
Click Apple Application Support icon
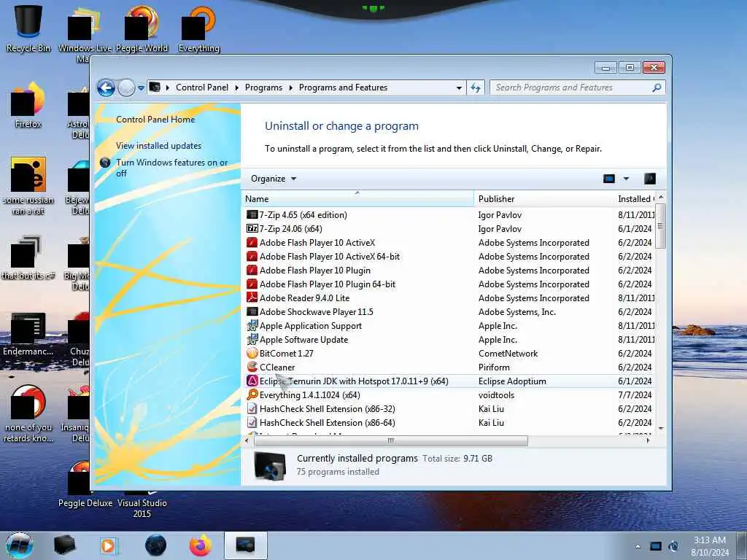tap(252, 326)
